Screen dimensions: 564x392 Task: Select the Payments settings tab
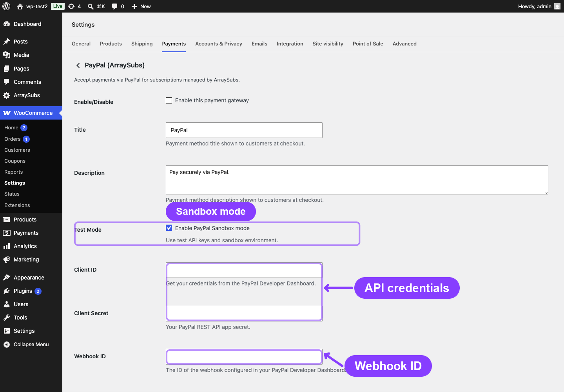click(x=174, y=44)
